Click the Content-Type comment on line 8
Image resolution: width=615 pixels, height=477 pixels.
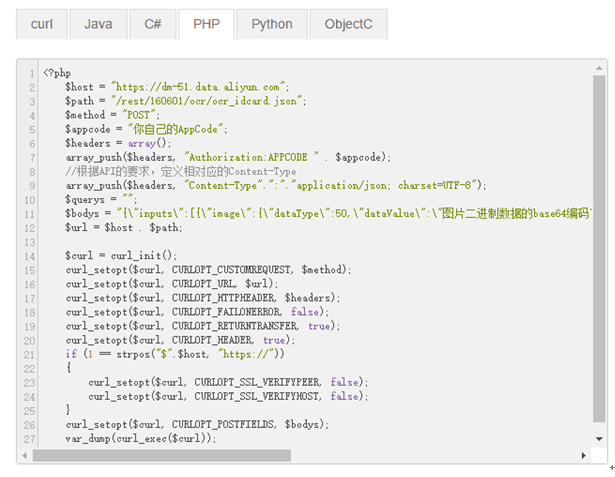(x=181, y=171)
